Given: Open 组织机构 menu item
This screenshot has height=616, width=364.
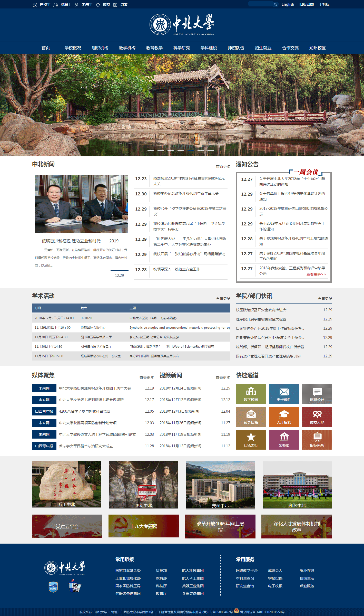Looking at the screenshot, I should (100, 48).
